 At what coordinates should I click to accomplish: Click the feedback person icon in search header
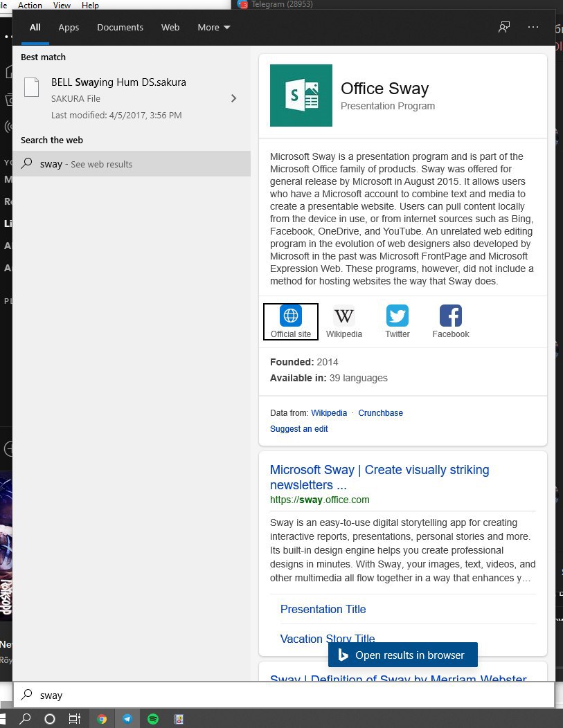(x=504, y=27)
